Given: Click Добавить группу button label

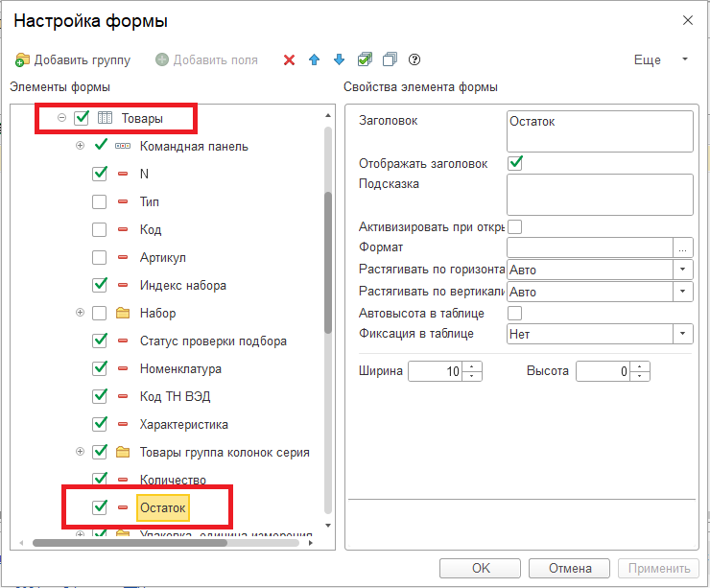Looking at the screenshot, I should (83, 59).
